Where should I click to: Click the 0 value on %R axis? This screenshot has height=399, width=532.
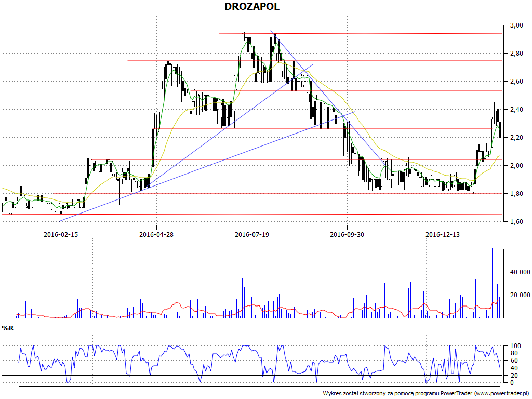[x=512, y=383]
